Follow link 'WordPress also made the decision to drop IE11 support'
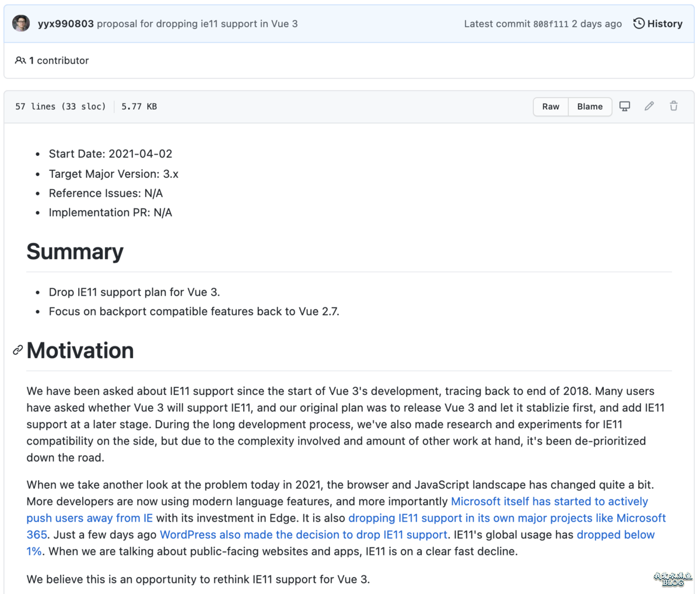 [x=303, y=535]
